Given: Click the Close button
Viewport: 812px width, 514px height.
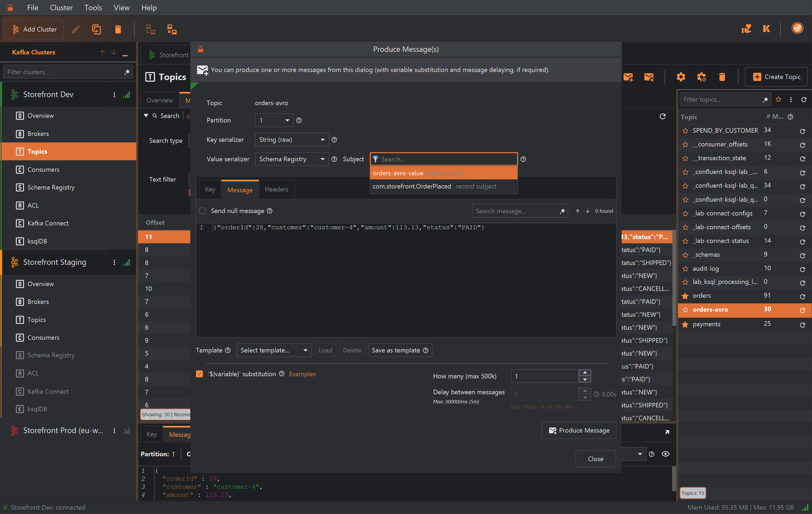Looking at the screenshot, I should (x=595, y=459).
